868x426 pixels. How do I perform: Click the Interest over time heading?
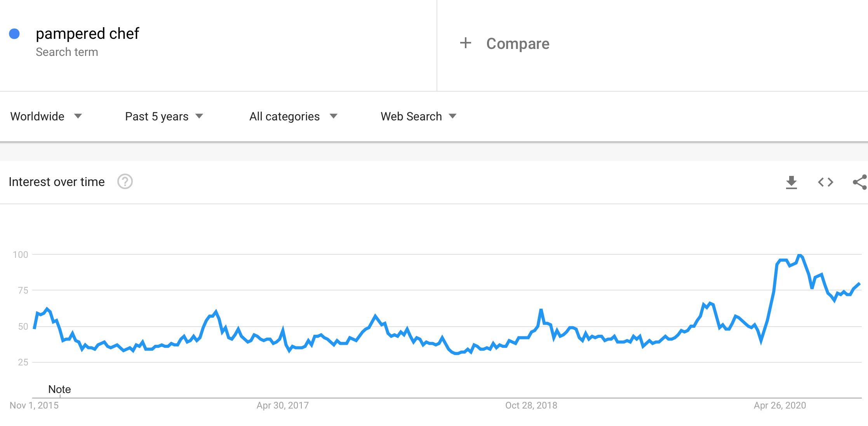(x=57, y=182)
